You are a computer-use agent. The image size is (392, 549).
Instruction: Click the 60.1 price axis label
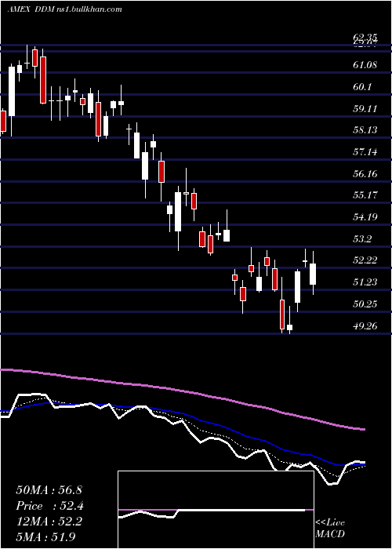coord(362,87)
